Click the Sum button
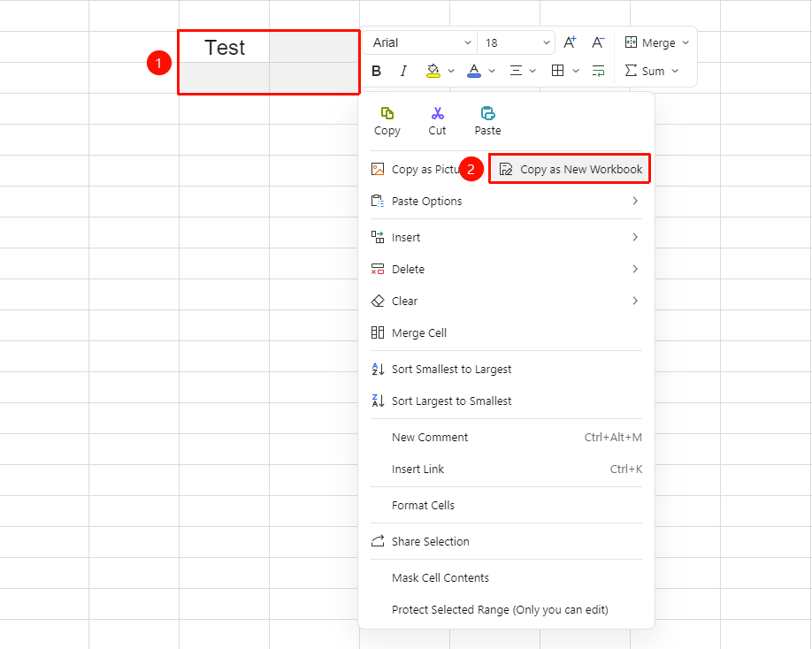Image resolution: width=812 pixels, height=649 pixels. coord(645,71)
